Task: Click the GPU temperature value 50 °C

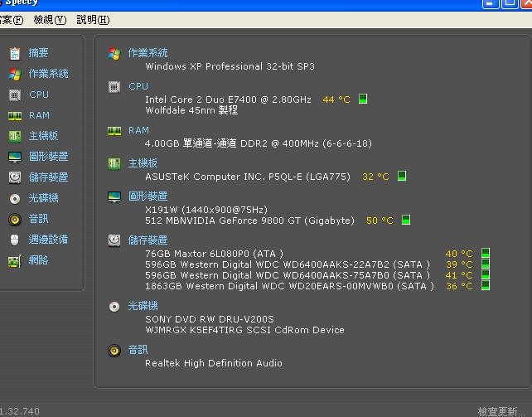Action: pyautogui.click(x=380, y=221)
